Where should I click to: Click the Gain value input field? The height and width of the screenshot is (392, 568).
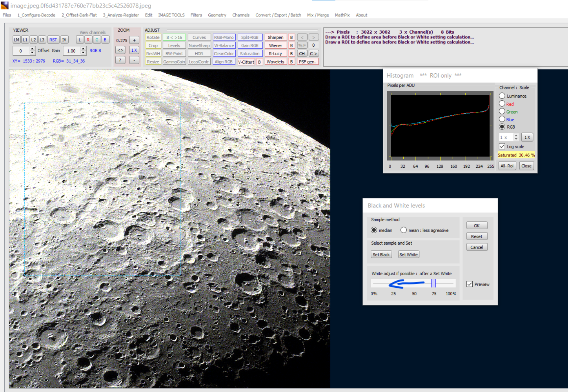72,51
